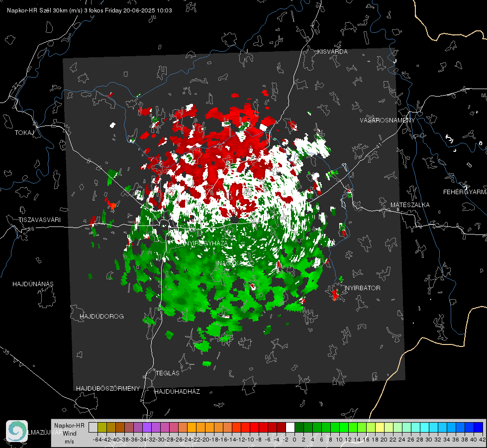Click the -64 value on the wind scale

coord(97,440)
